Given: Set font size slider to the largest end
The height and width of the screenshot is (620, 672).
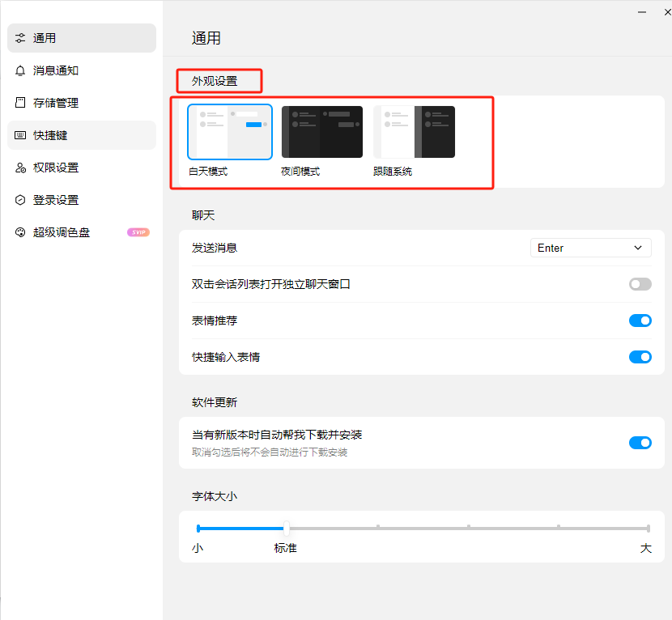Looking at the screenshot, I should (648, 529).
